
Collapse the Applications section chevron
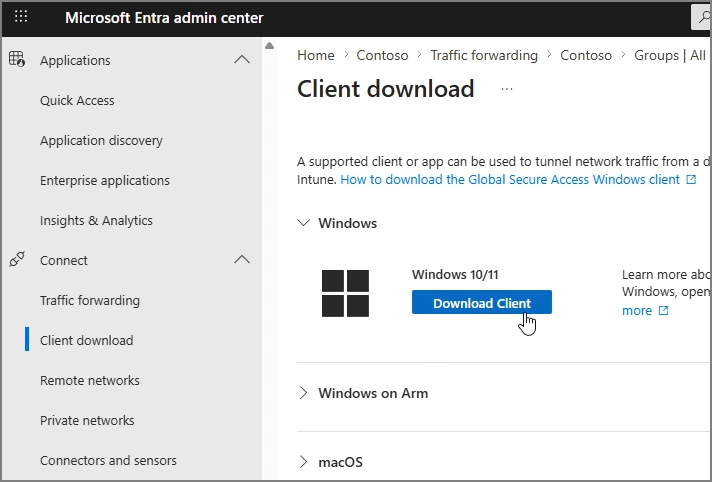click(242, 60)
